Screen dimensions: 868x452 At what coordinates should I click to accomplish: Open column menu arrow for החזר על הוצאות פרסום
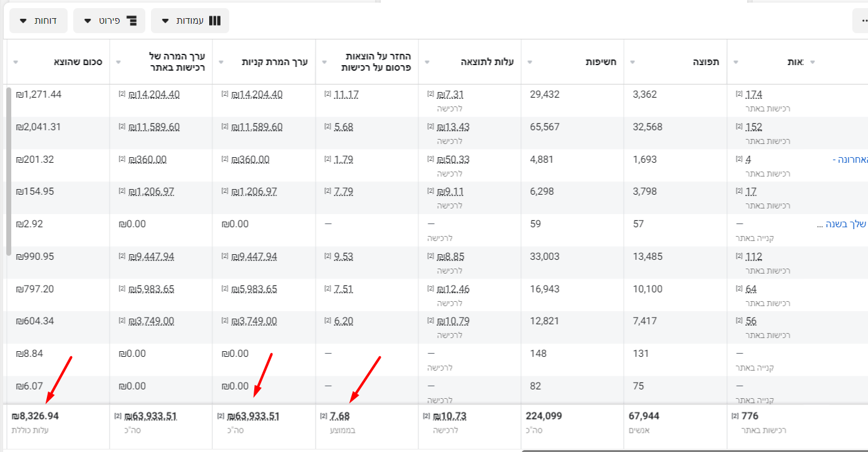tap(324, 62)
